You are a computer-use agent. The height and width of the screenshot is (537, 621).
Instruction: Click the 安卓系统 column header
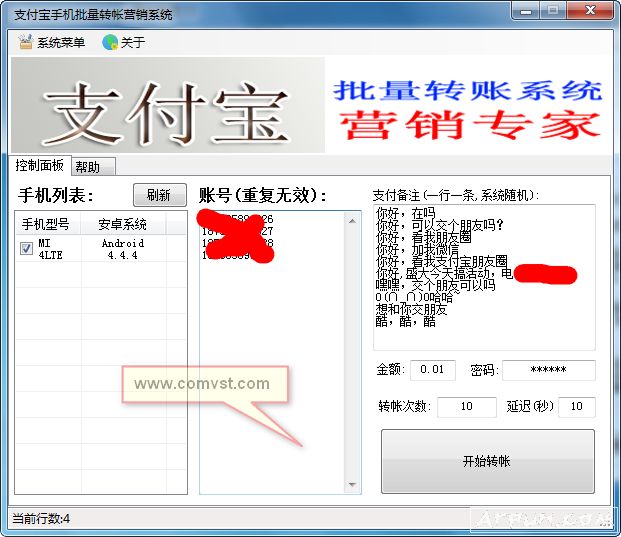122,224
